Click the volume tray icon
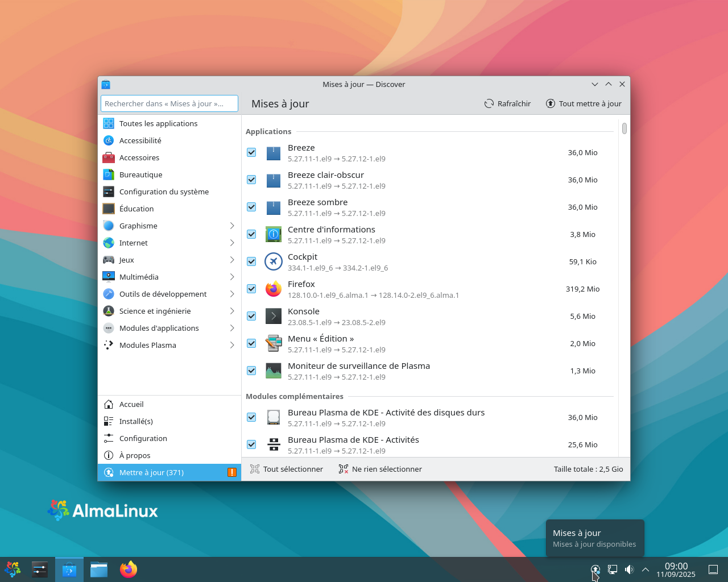This screenshot has width=728, height=582. (x=629, y=569)
